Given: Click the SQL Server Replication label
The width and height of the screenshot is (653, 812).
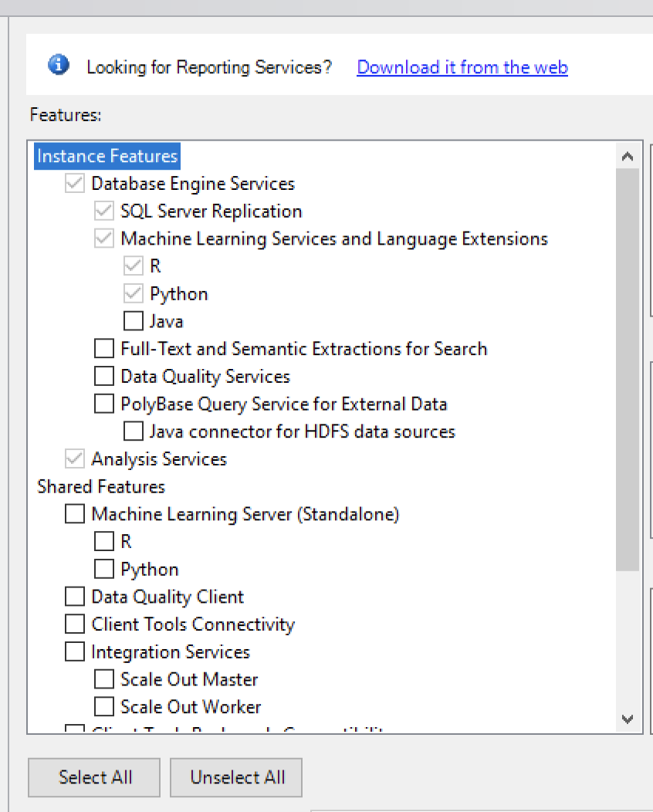Looking at the screenshot, I should (211, 211).
